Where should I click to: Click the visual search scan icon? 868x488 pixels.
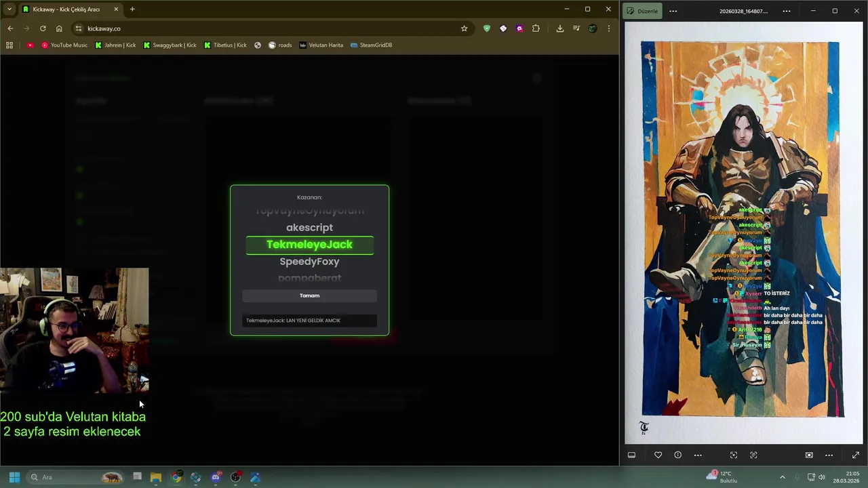coord(733,455)
